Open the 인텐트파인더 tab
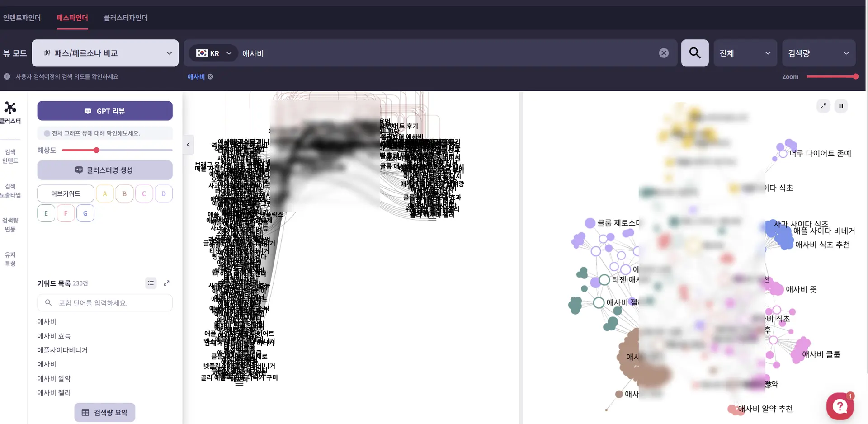The image size is (868, 424). tap(22, 18)
